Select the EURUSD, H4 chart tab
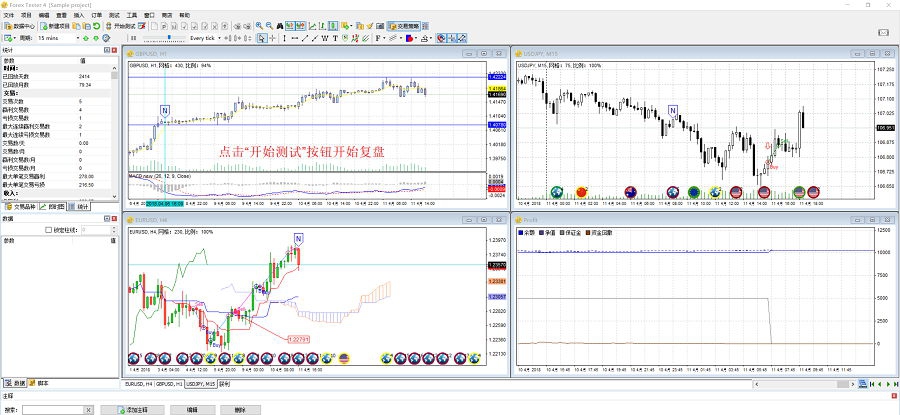This screenshot has height=415, width=900. [138, 383]
